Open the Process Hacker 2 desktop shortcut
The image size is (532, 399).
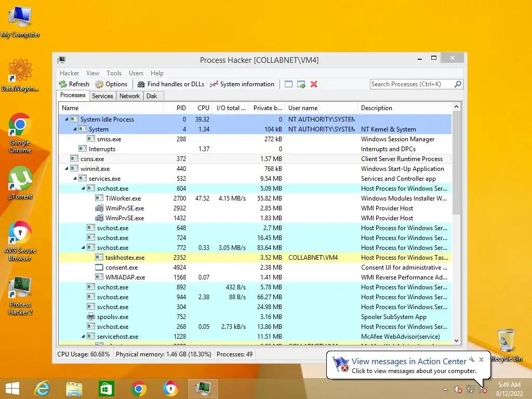(20, 296)
